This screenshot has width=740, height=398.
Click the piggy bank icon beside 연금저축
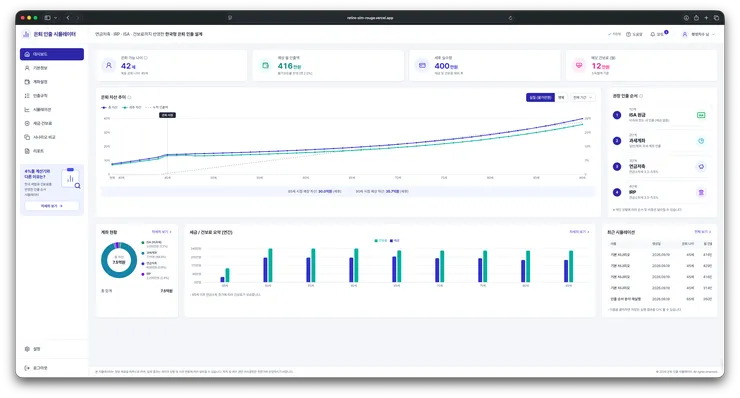[701, 166]
